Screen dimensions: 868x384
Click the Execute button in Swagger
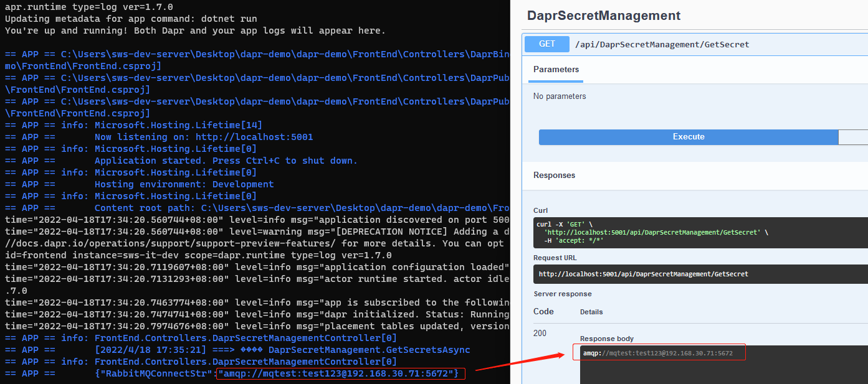click(x=689, y=137)
